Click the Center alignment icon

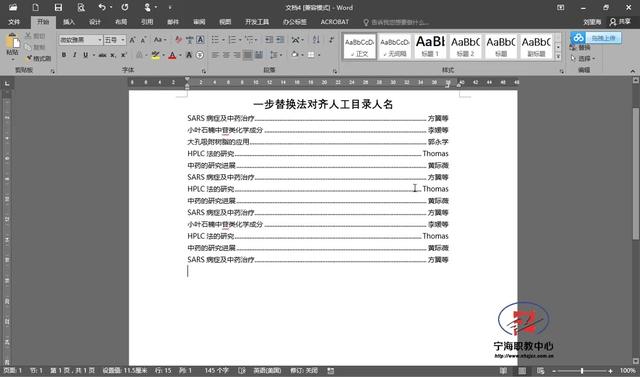pos(226,55)
